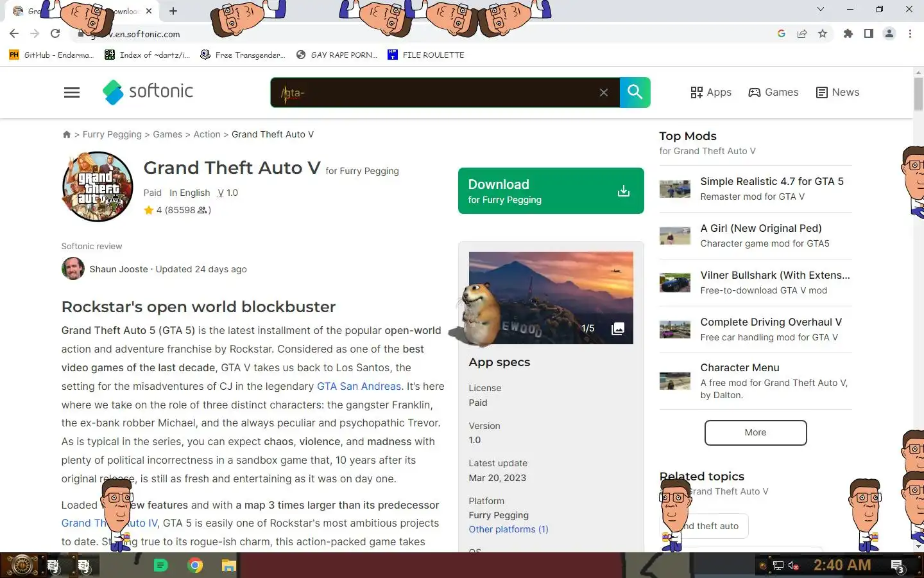Open Vilner Bullshark mod entry

pyautogui.click(x=774, y=276)
